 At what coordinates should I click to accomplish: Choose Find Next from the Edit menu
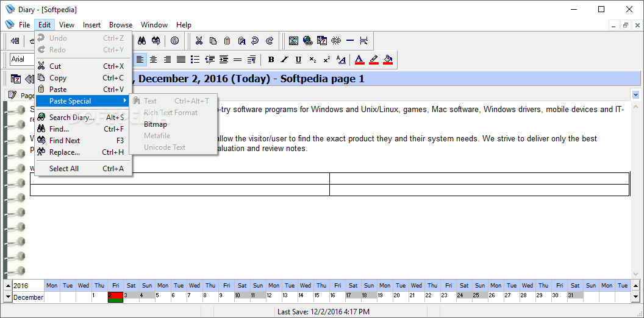84,141
